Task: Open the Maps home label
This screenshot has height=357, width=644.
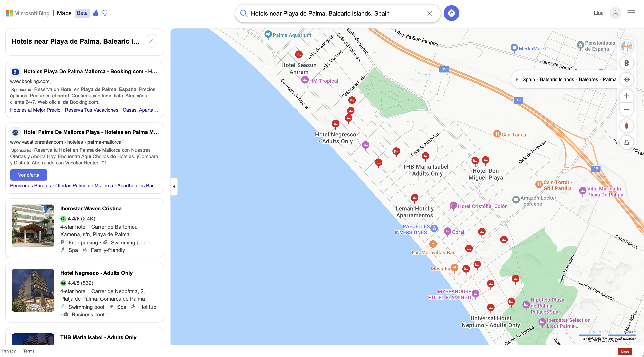Action: pos(64,13)
